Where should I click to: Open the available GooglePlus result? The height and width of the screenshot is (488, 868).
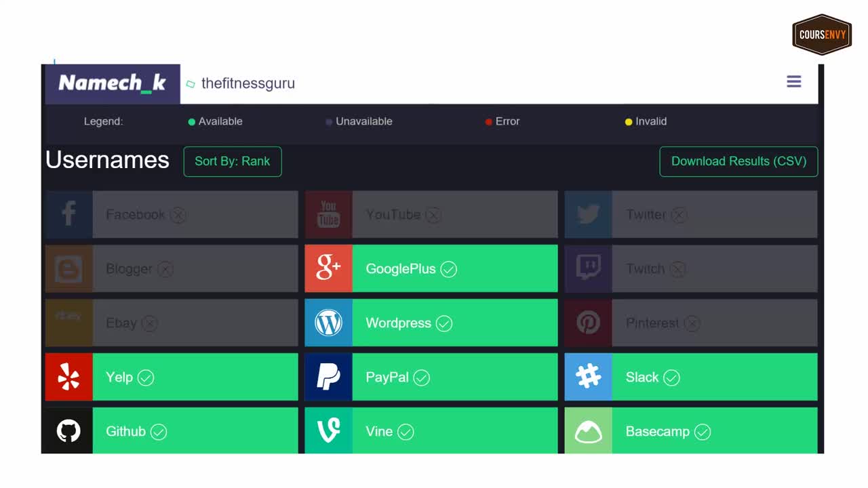click(431, 268)
